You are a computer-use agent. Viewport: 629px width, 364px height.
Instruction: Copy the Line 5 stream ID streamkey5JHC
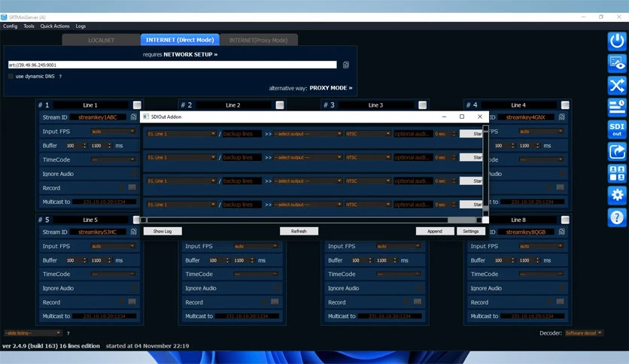click(x=134, y=232)
